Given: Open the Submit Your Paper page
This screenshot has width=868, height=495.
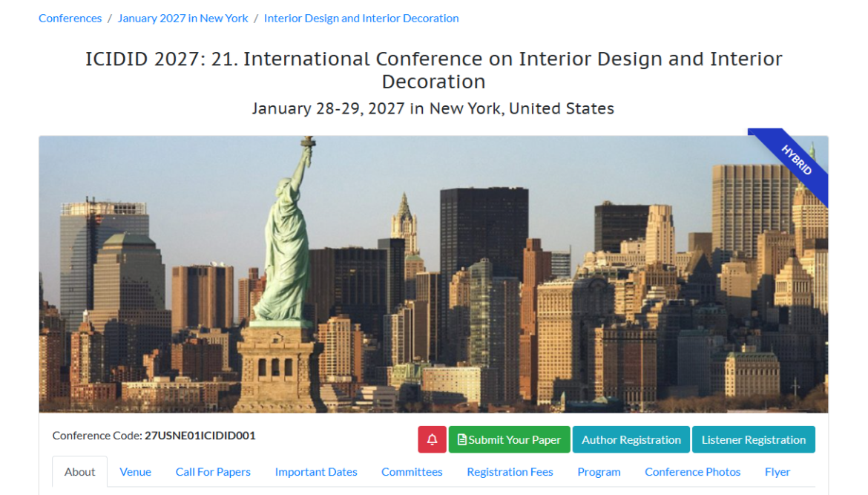Looking at the screenshot, I should [x=509, y=439].
